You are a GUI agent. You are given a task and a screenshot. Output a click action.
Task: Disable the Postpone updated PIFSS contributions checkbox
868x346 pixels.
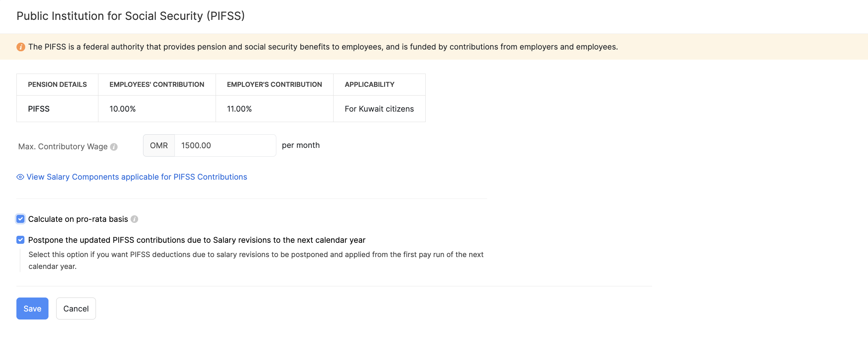pos(21,240)
